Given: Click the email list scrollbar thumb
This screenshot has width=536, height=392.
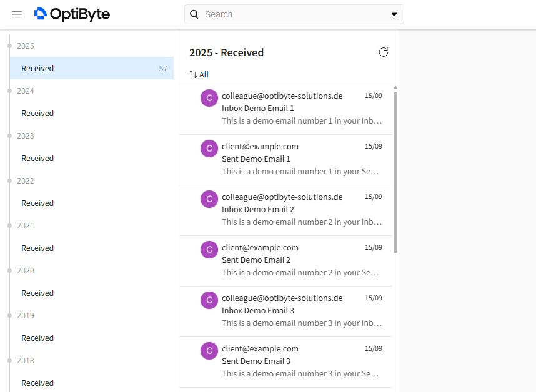Looking at the screenshot, I should pos(395,172).
